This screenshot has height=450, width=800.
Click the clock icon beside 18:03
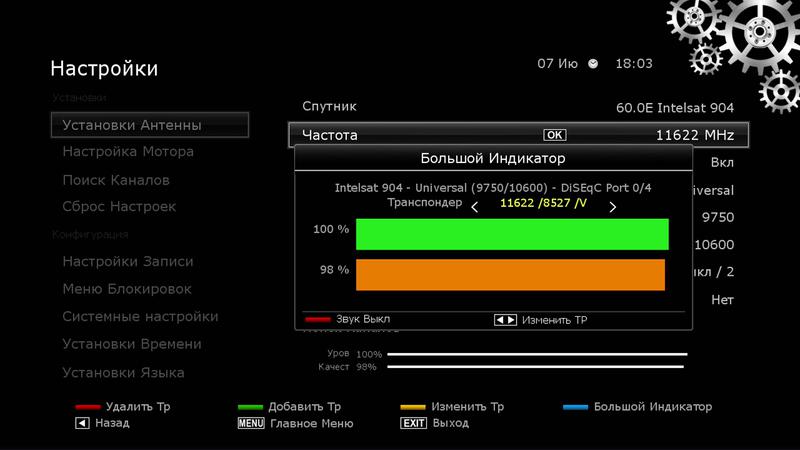pyautogui.click(x=594, y=63)
